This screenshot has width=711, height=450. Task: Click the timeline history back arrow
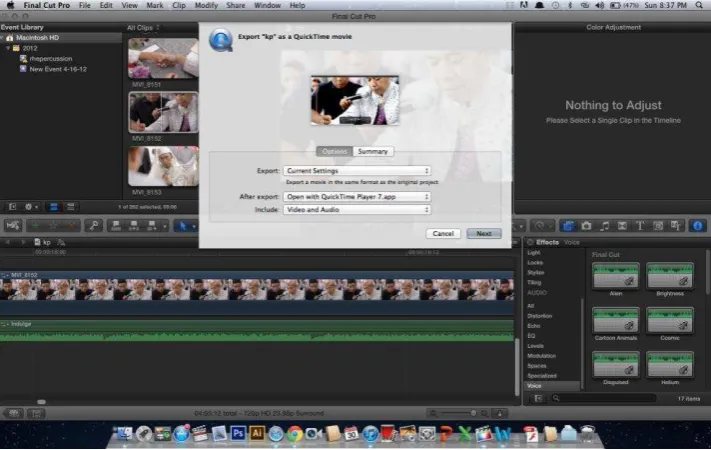8,242
